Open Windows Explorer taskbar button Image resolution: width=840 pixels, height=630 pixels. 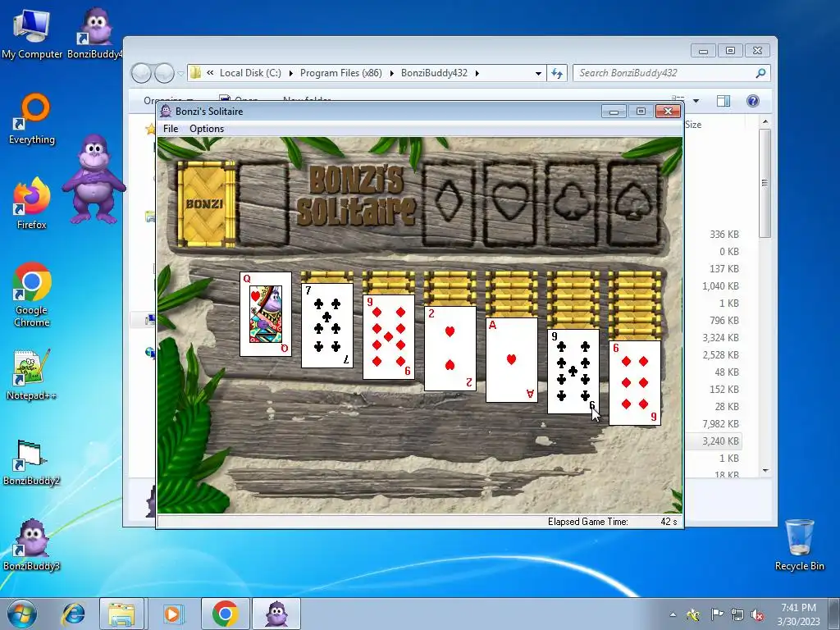(x=121, y=614)
